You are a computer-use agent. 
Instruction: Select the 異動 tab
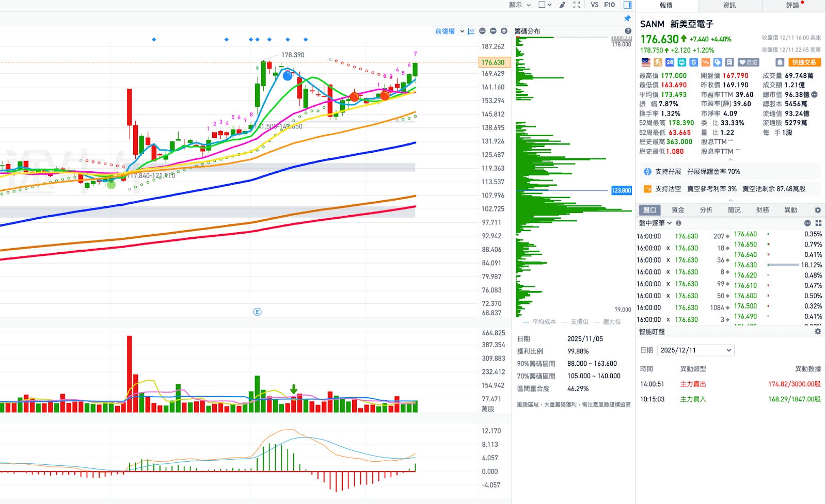pyautogui.click(x=791, y=210)
